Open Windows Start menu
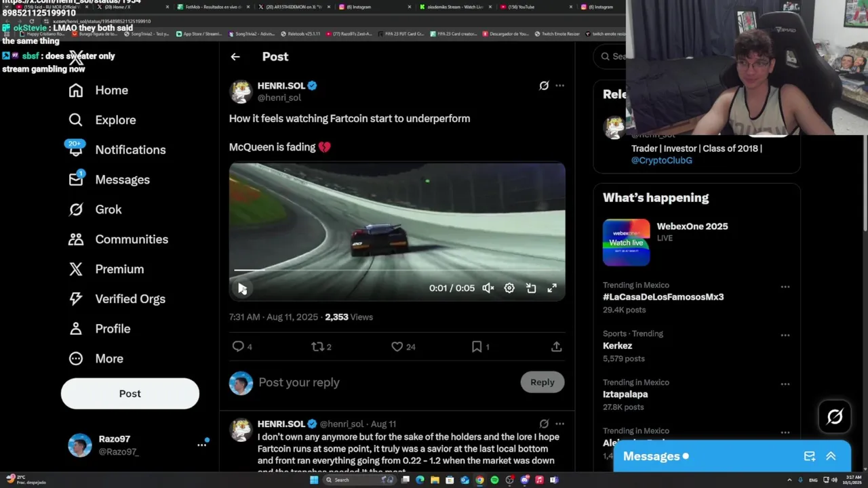The width and height of the screenshot is (868, 488). (314, 480)
